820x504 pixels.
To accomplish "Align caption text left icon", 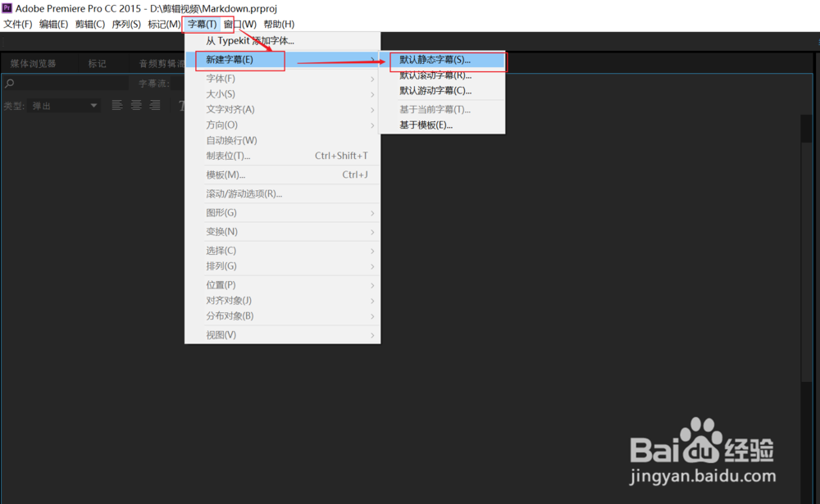I will pyautogui.click(x=117, y=106).
